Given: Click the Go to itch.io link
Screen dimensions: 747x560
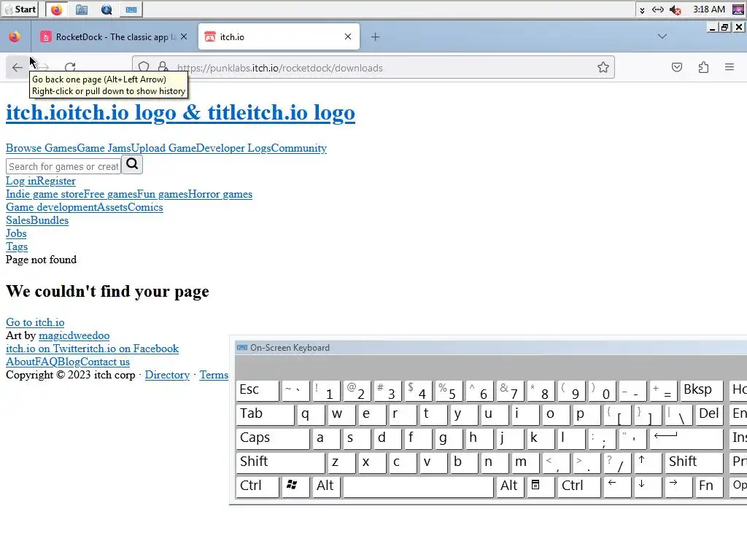Looking at the screenshot, I should tap(35, 322).
